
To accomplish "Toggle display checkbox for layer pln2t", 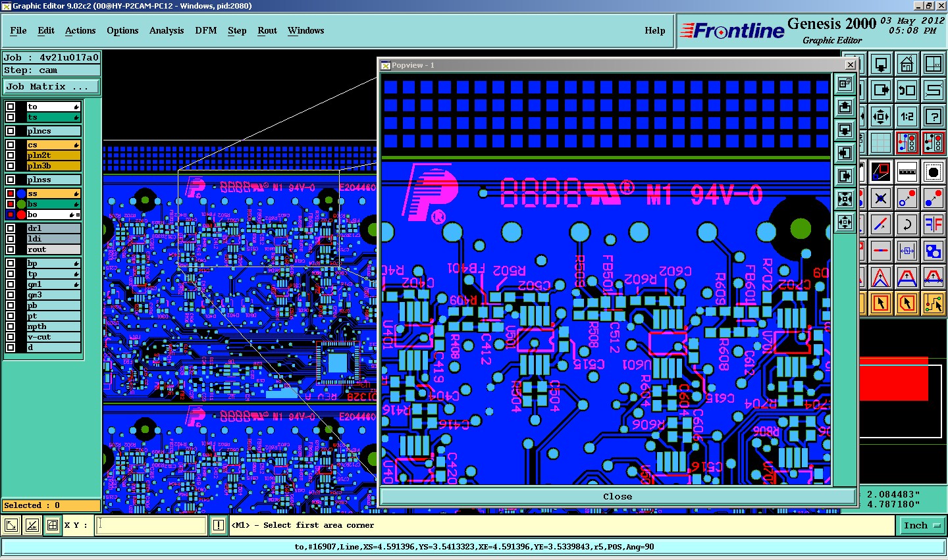I will click(11, 155).
